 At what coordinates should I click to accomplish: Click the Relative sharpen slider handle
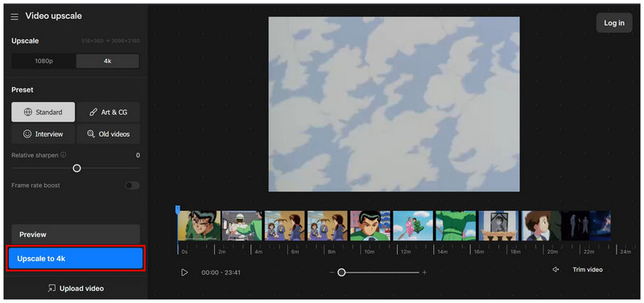coord(76,168)
